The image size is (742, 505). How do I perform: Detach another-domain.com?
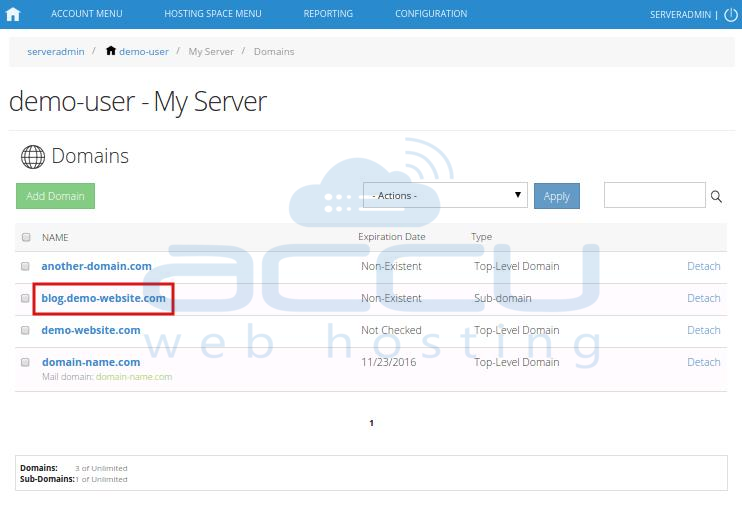click(x=704, y=266)
